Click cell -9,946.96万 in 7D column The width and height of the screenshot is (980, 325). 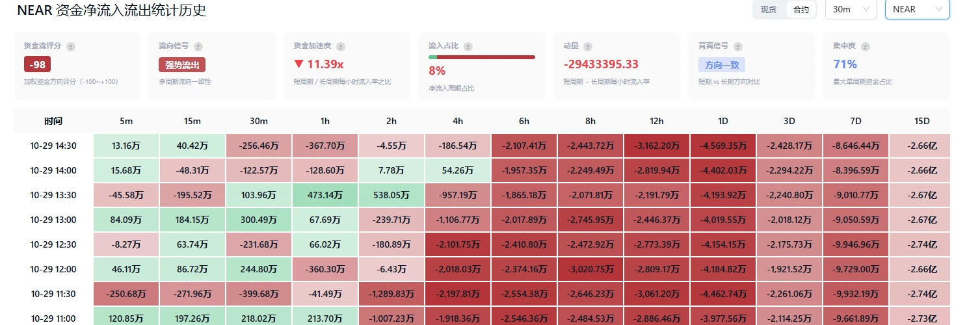click(856, 244)
